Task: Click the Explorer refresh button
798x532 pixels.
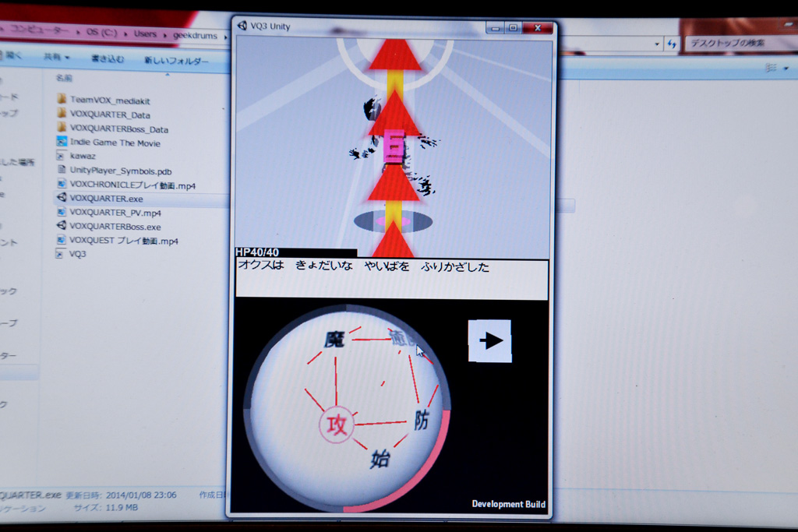Action: tap(672, 44)
